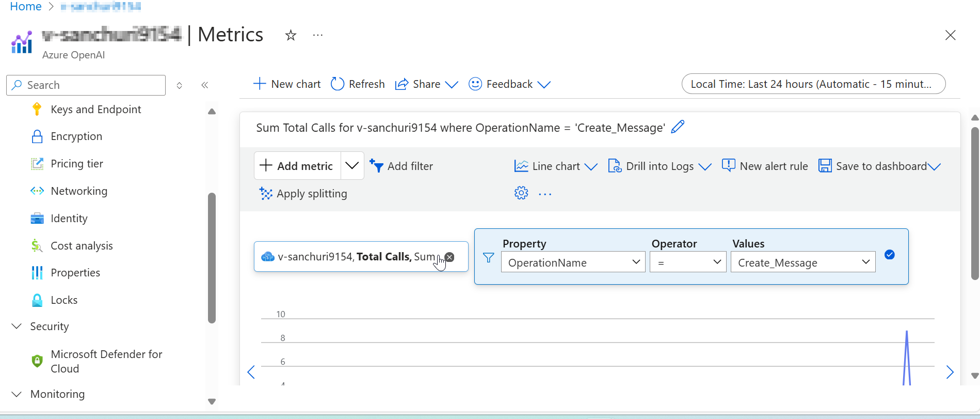This screenshot has height=419, width=980.
Task: Select Identity in the sidebar
Action: 69,219
